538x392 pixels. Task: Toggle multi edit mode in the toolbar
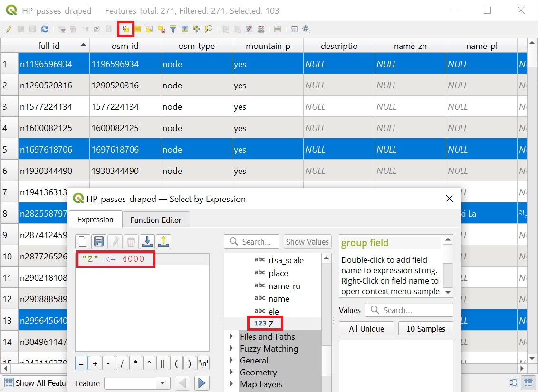pyautogui.click(x=21, y=29)
